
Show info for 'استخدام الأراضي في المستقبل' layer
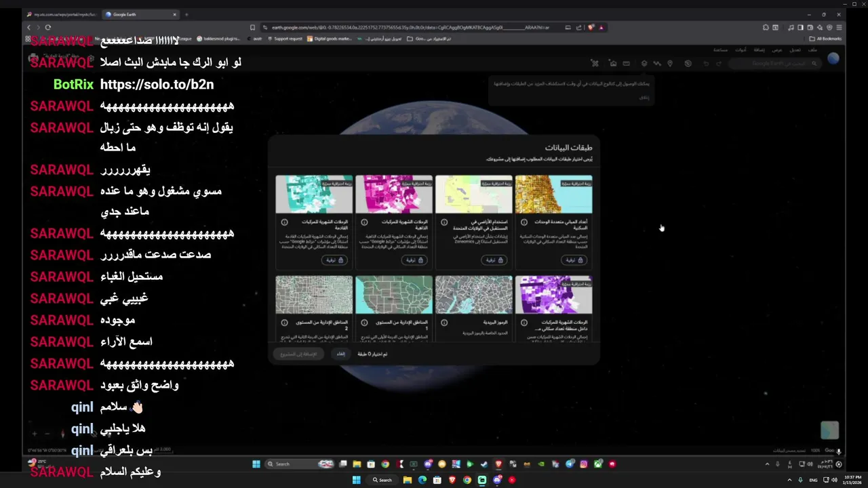[x=444, y=222]
